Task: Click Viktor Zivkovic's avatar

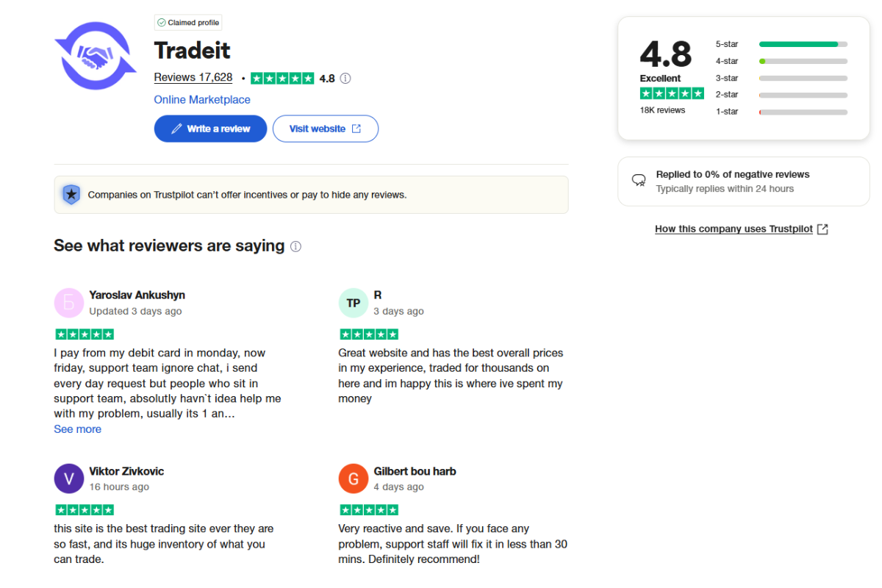Action: 68,478
